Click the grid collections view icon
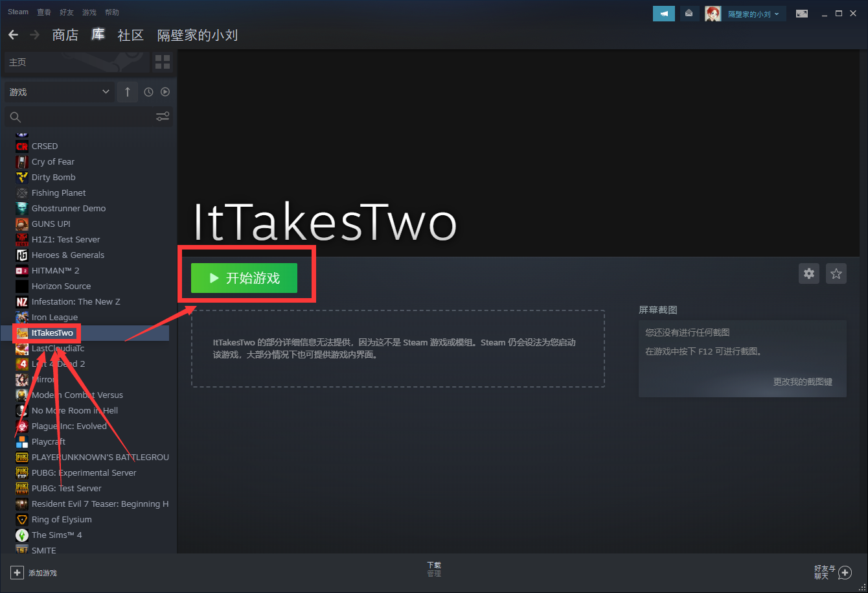 162,62
